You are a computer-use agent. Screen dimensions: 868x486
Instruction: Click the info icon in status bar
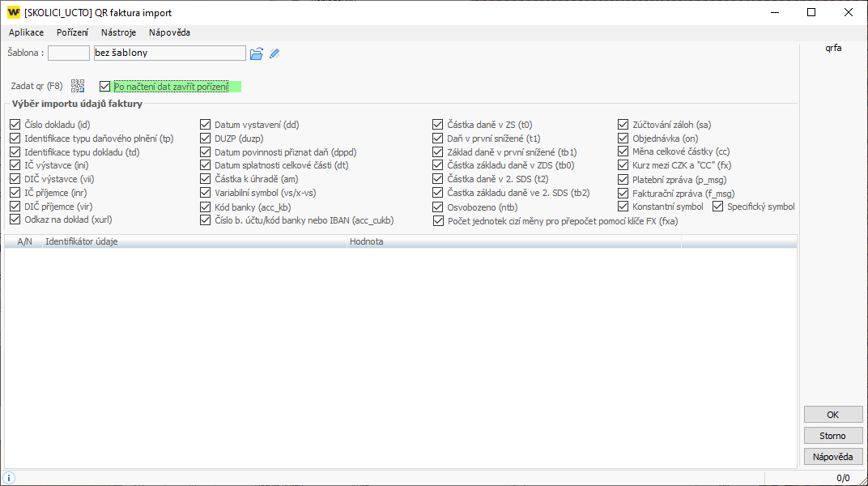8,478
